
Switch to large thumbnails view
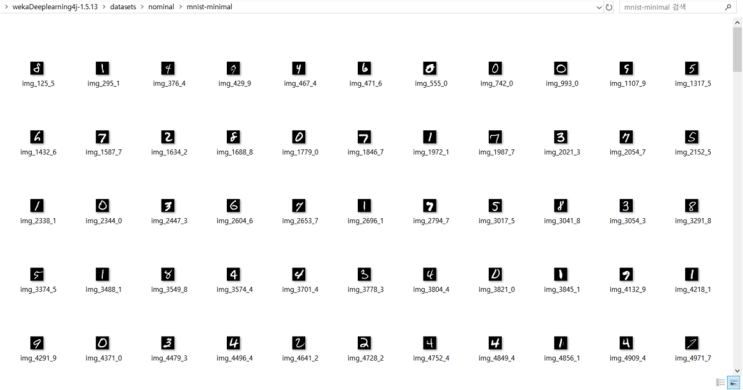pyautogui.click(x=734, y=382)
